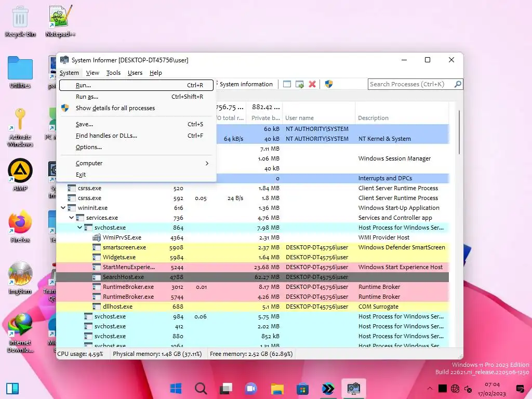Select RuntimeBroker.exe with PID 3012
This screenshot has height=399, width=532.
pos(252,287)
